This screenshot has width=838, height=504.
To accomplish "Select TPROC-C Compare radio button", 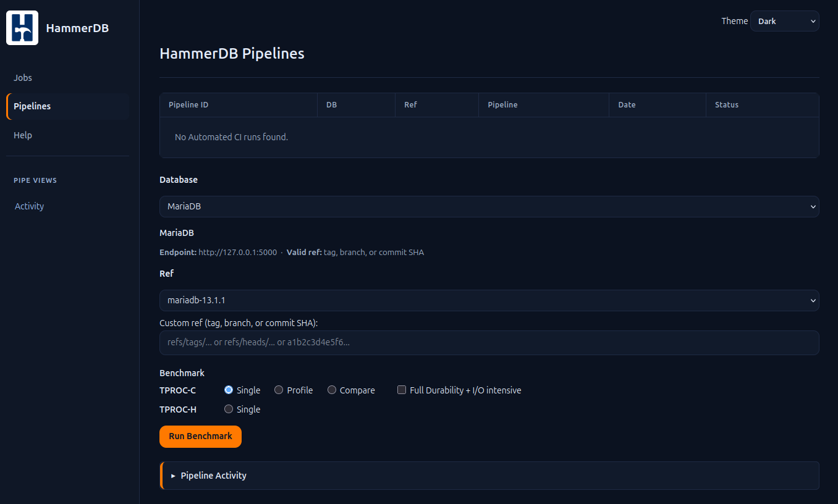I will tap(332, 390).
